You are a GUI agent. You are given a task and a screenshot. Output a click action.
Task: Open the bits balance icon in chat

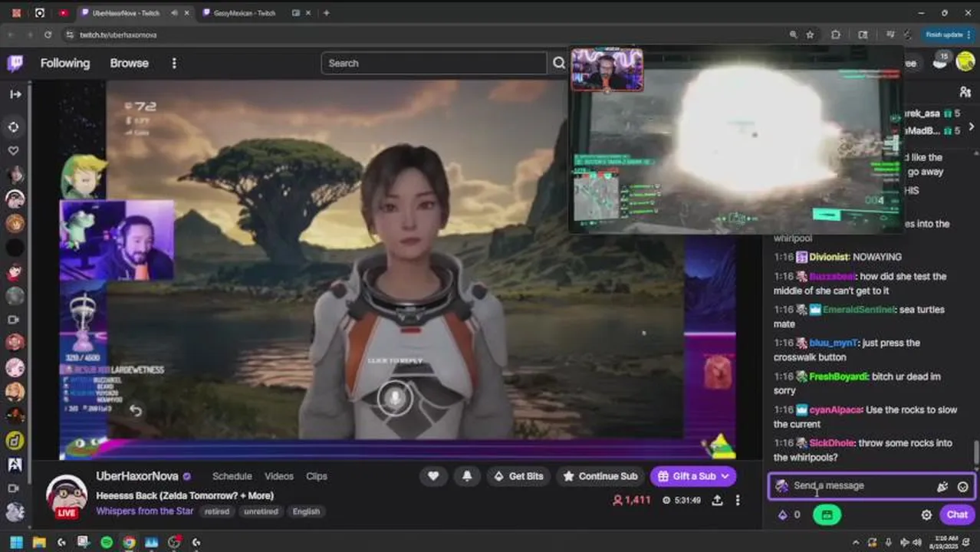click(782, 515)
